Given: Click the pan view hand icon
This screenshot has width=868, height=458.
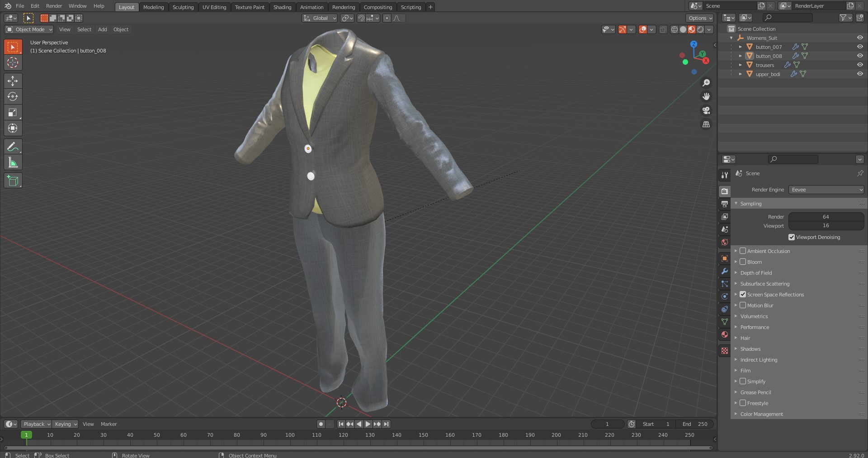Looking at the screenshot, I should (706, 96).
